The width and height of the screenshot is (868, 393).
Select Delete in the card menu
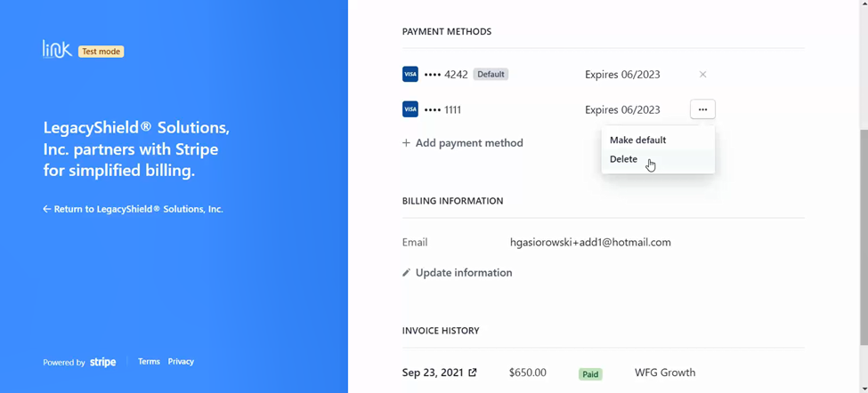(658, 159)
